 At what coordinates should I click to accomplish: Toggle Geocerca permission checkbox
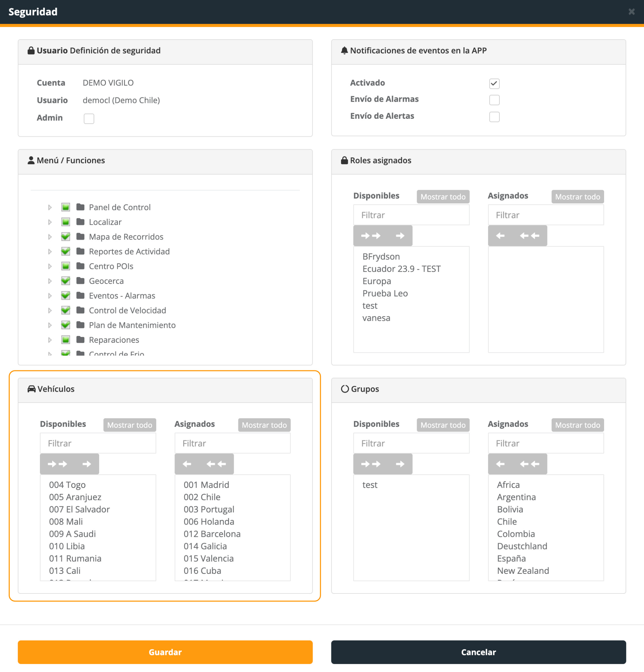(66, 281)
